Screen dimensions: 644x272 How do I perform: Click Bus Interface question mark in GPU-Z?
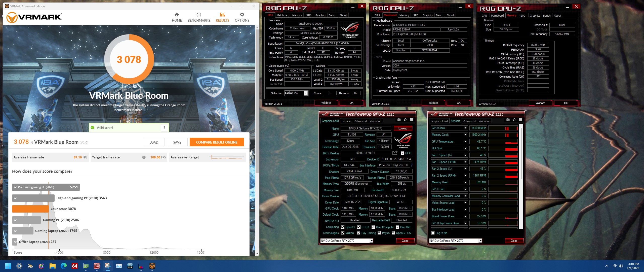[412, 165]
